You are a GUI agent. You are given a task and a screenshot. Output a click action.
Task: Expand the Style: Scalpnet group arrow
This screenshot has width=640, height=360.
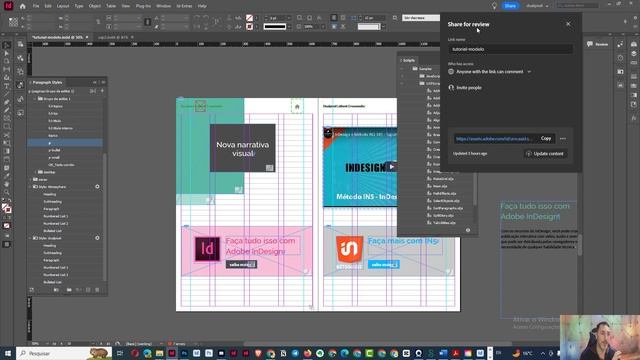(31, 238)
